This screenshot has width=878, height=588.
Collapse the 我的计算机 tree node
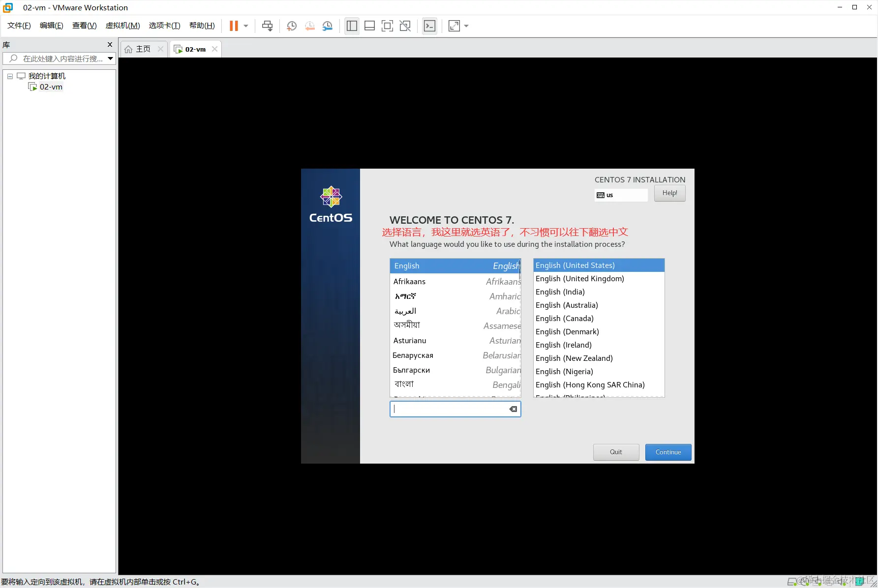coord(10,76)
